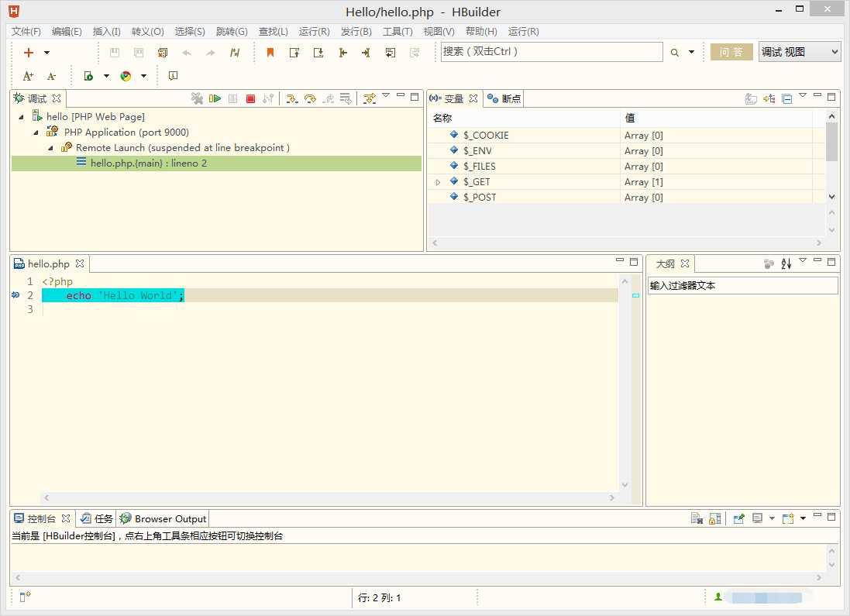Click the run-in-browser page icon

pos(88,76)
